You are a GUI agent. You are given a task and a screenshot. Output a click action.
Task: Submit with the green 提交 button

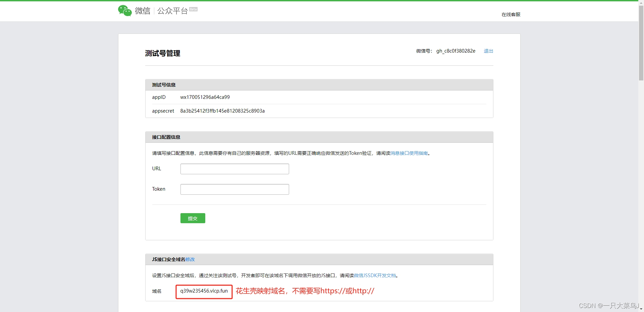193,218
